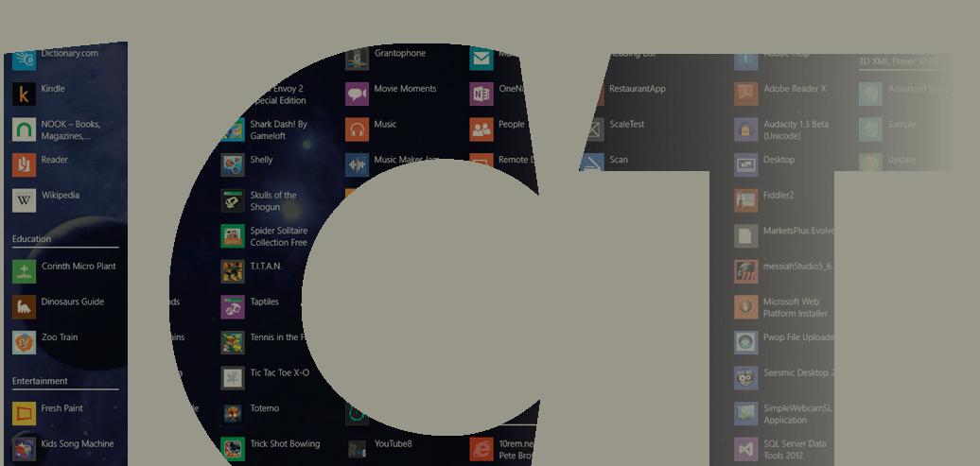Viewport: 980px width, 466px height.
Task: Select the Dictionary.com app label
Action: [x=69, y=54]
